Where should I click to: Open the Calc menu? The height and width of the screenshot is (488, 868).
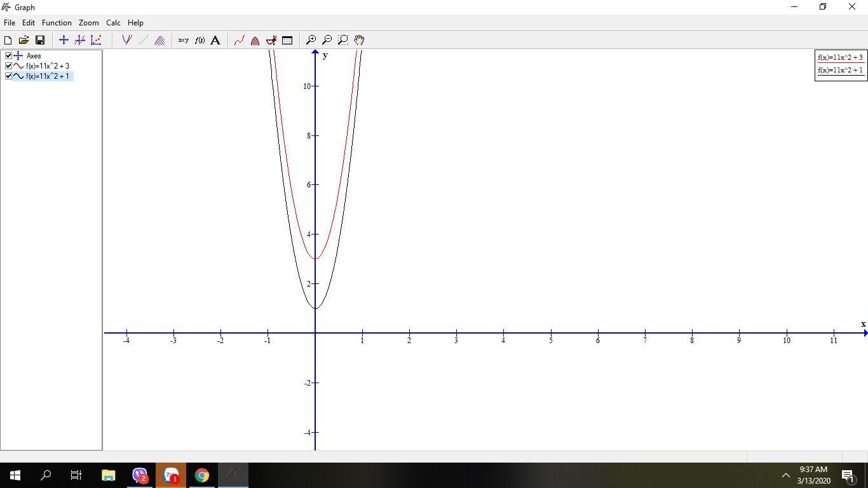(113, 23)
